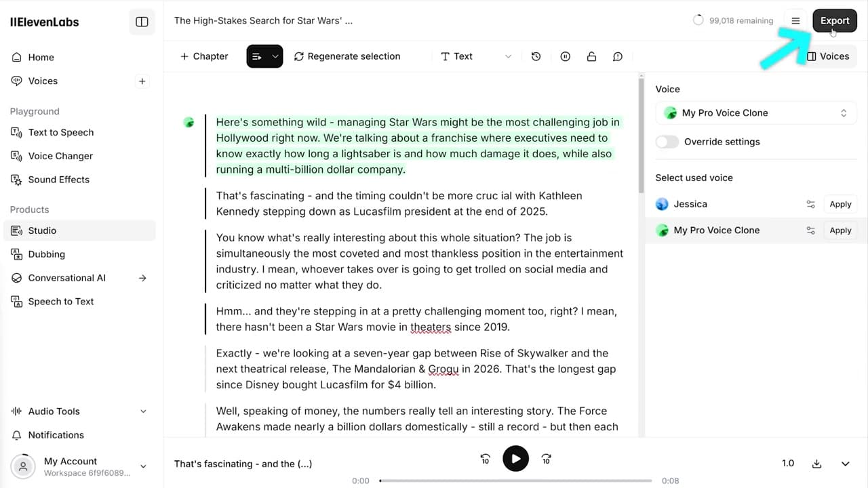Add a new voice with plus icon
The image size is (868, 488).
point(142,81)
